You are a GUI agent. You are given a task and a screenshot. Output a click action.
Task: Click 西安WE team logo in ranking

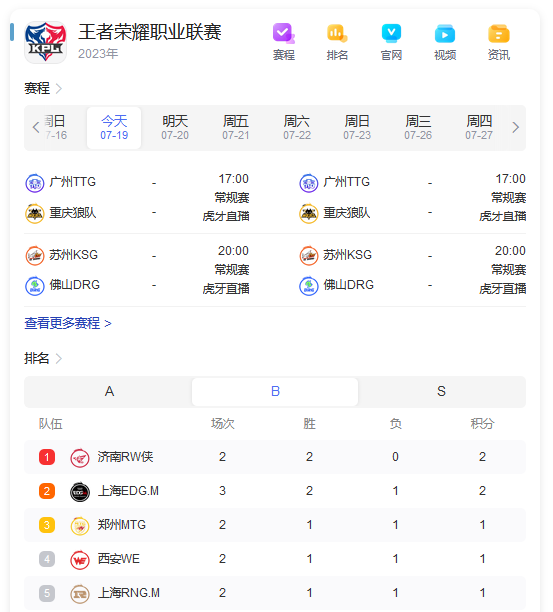(x=80, y=559)
